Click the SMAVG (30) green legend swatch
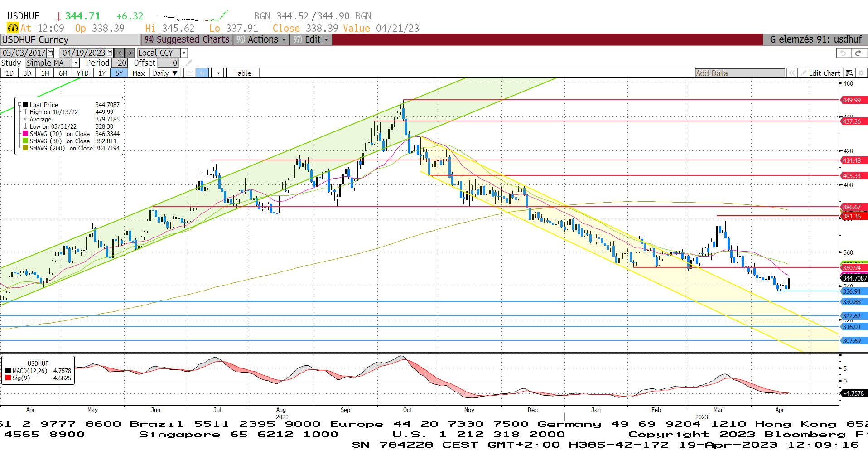The image size is (868, 470). 25,141
